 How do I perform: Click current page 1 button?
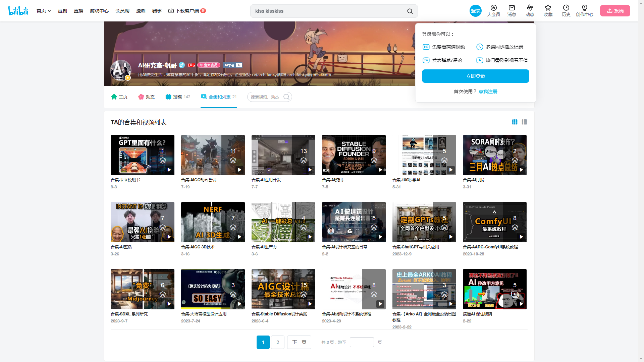[263, 342]
